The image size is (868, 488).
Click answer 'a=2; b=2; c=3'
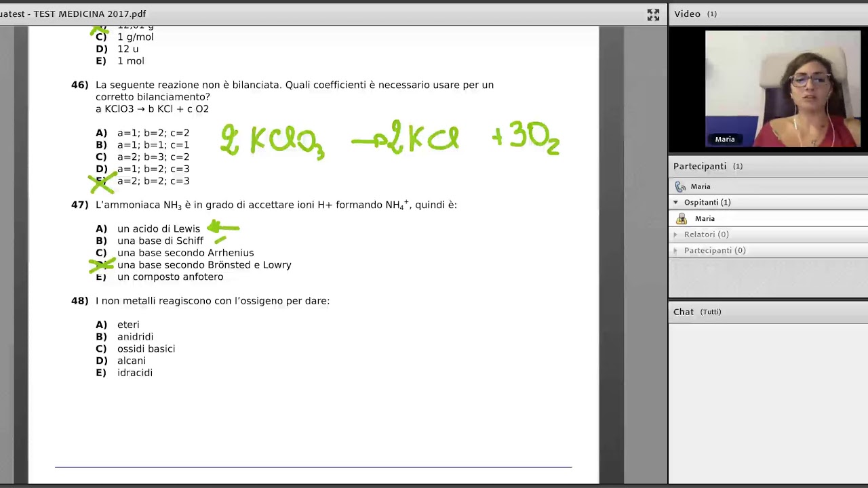(x=153, y=181)
